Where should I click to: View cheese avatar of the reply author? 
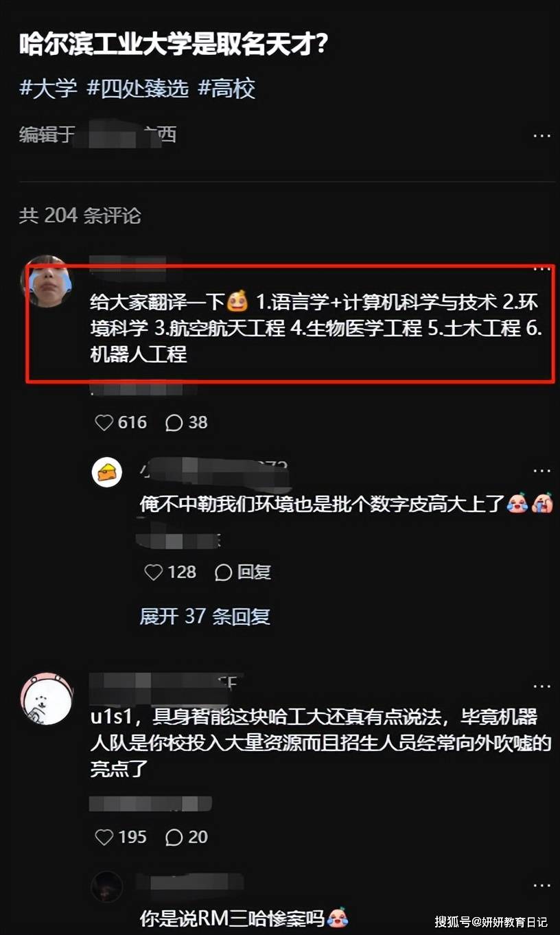[107, 472]
